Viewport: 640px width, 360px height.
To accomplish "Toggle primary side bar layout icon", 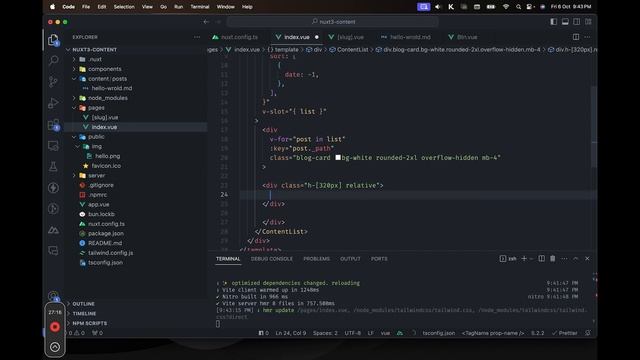I will tap(553, 22).
